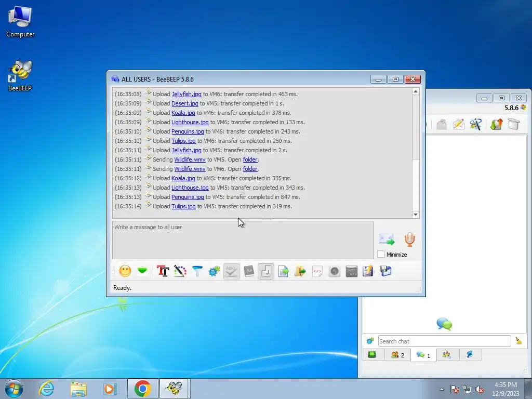The height and width of the screenshot is (399, 532).
Task: Click the blue floppy disks save icon
Action: (386, 271)
